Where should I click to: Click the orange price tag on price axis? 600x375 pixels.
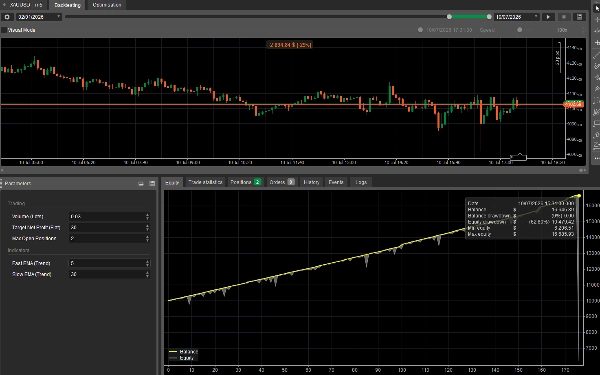(573, 104)
